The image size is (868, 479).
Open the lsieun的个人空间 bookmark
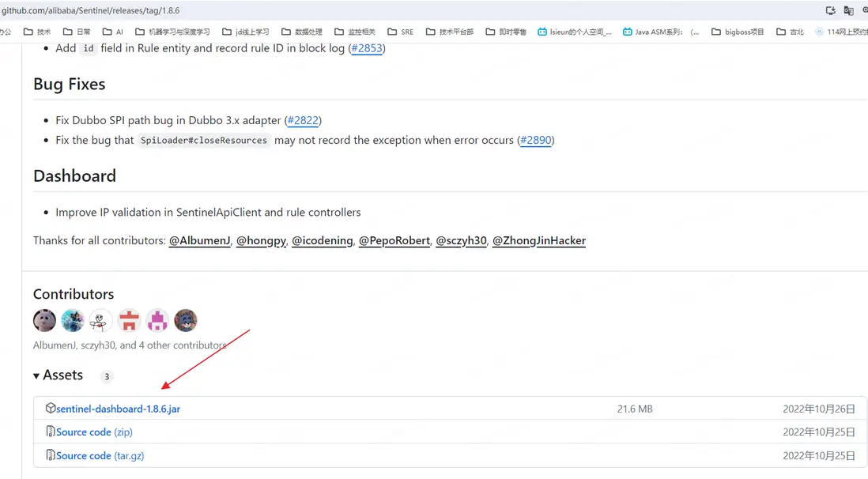point(575,32)
